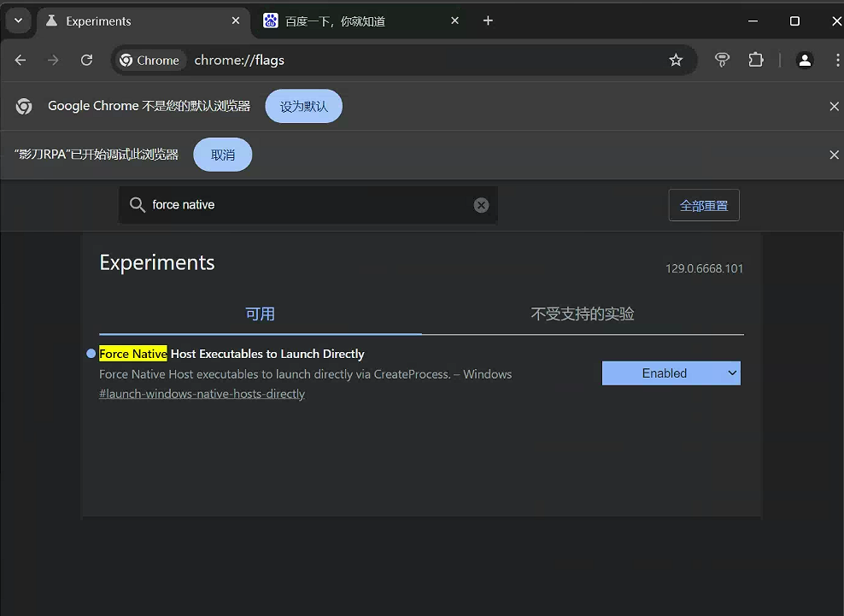Open the profile avatar menu
The width and height of the screenshot is (844, 616).
[x=805, y=60]
